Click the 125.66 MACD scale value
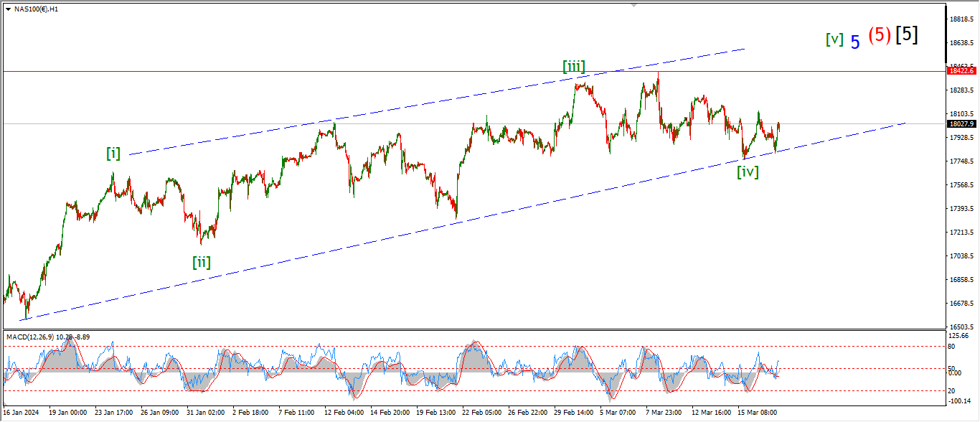 [x=958, y=336]
